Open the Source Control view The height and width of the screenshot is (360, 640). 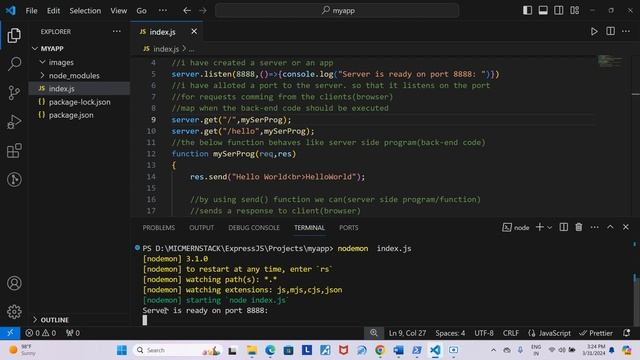[14, 93]
